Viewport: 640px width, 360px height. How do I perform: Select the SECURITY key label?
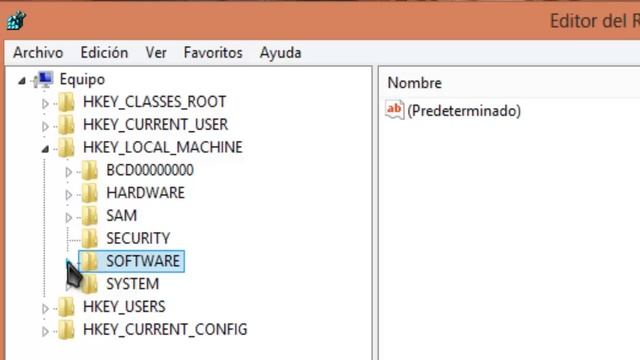click(x=138, y=239)
